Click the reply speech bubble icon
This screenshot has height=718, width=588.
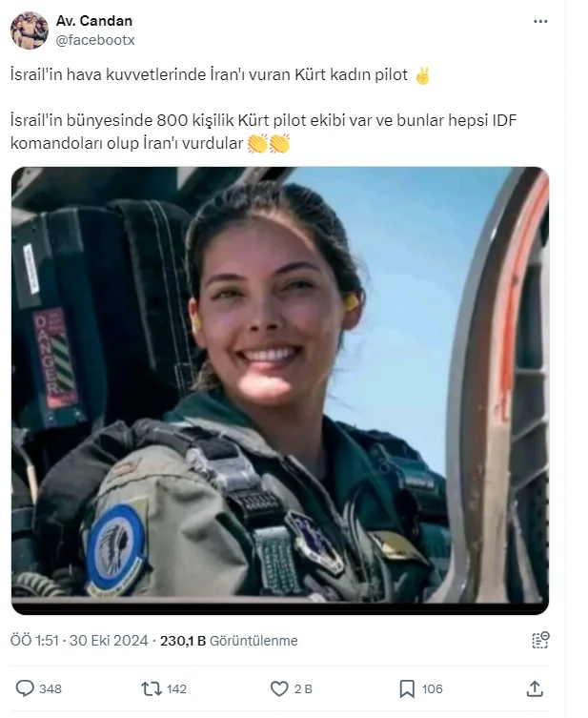(25, 688)
